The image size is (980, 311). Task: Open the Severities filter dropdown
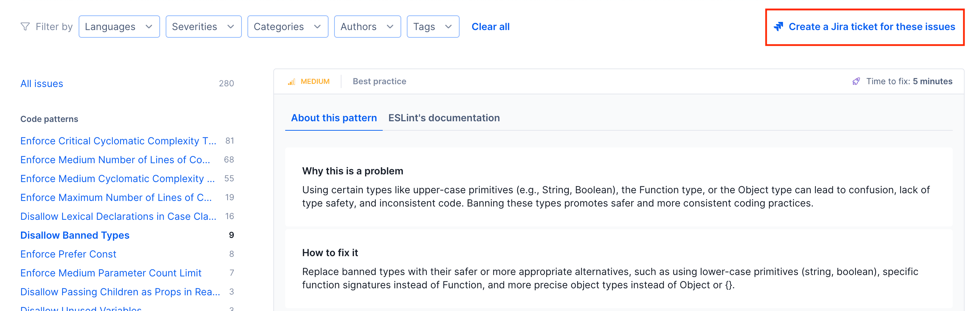pyautogui.click(x=203, y=26)
